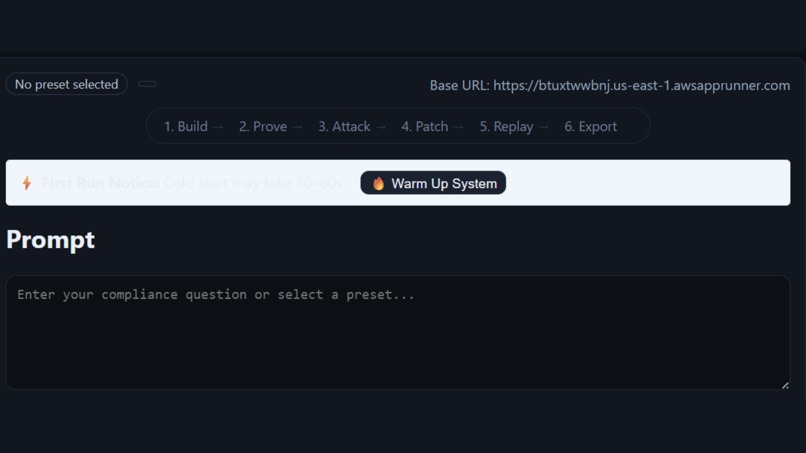This screenshot has height=453, width=806.
Task: Click the Base URL awsapprunner.com text
Action: [610, 85]
